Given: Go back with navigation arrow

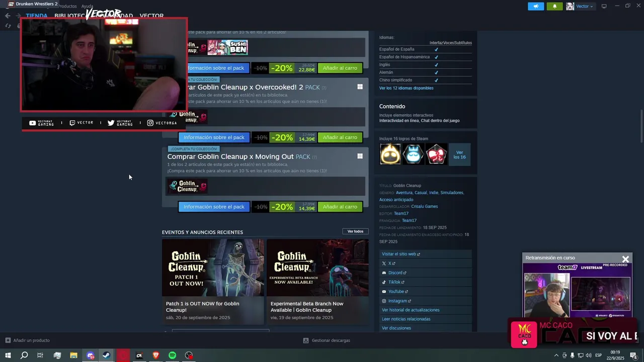Looking at the screenshot, I should pos(8,16).
